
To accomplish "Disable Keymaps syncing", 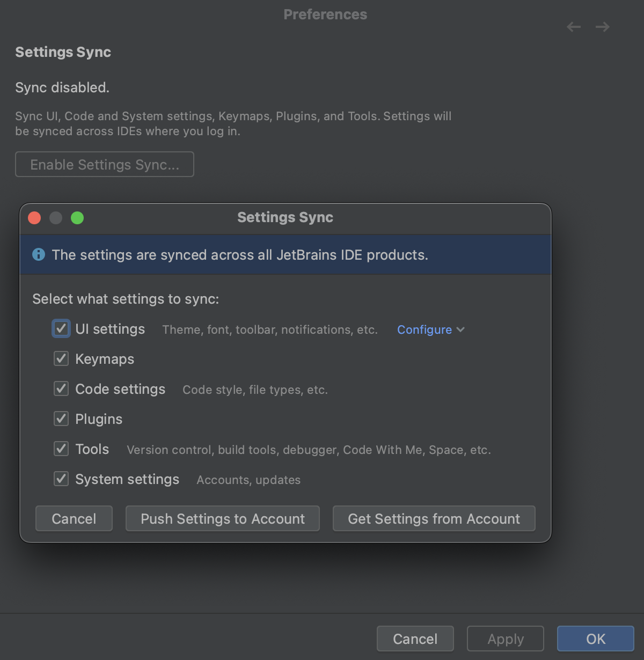I will [61, 358].
